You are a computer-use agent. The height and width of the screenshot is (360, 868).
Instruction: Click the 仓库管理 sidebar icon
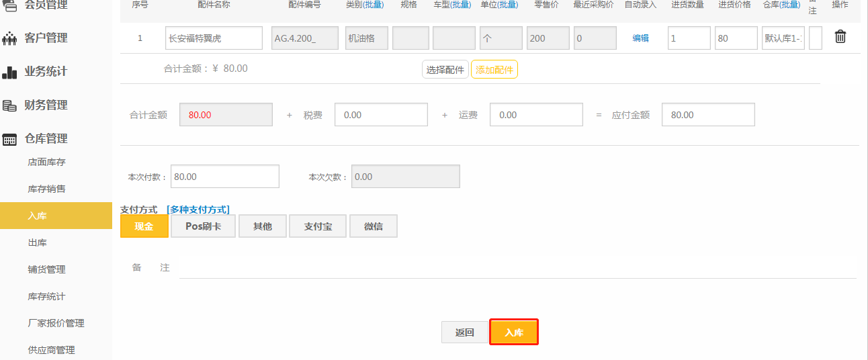[x=9, y=139]
